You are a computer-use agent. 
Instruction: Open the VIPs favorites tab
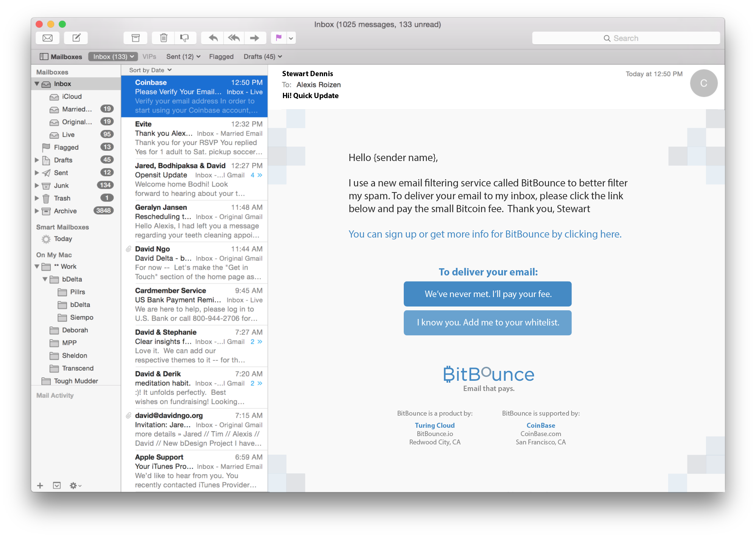pos(149,57)
